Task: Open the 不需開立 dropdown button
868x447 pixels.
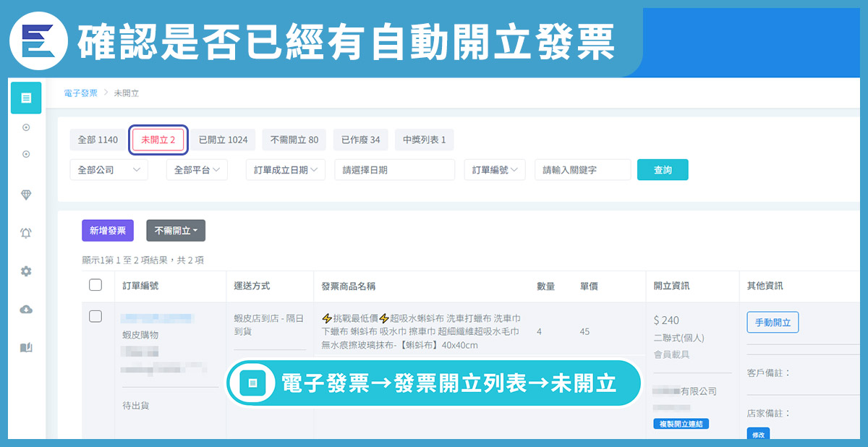Action: pyautogui.click(x=176, y=231)
